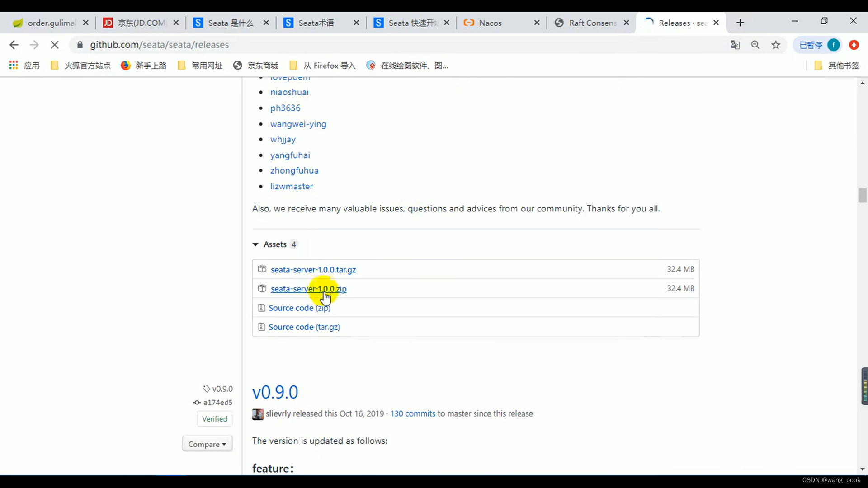Open the 京东商城 bookmark
868x488 pixels.
[x=256, y=66]
